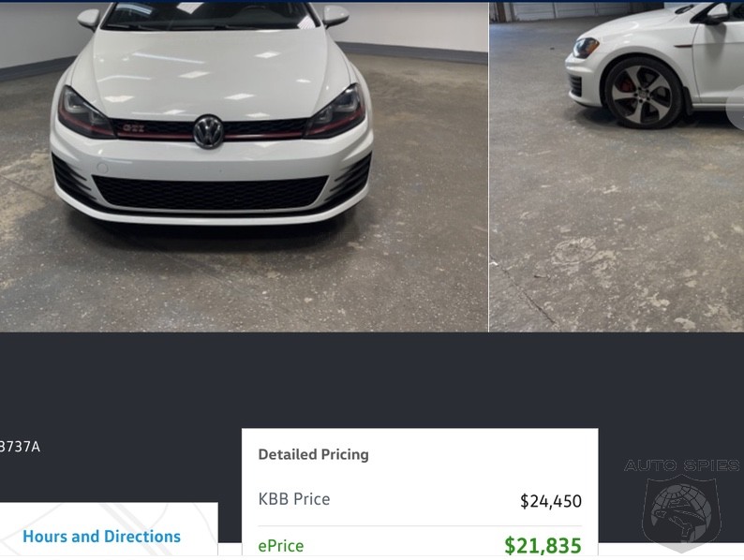
Task: Click the VW emblem on the grille
Action: point(208,131)
